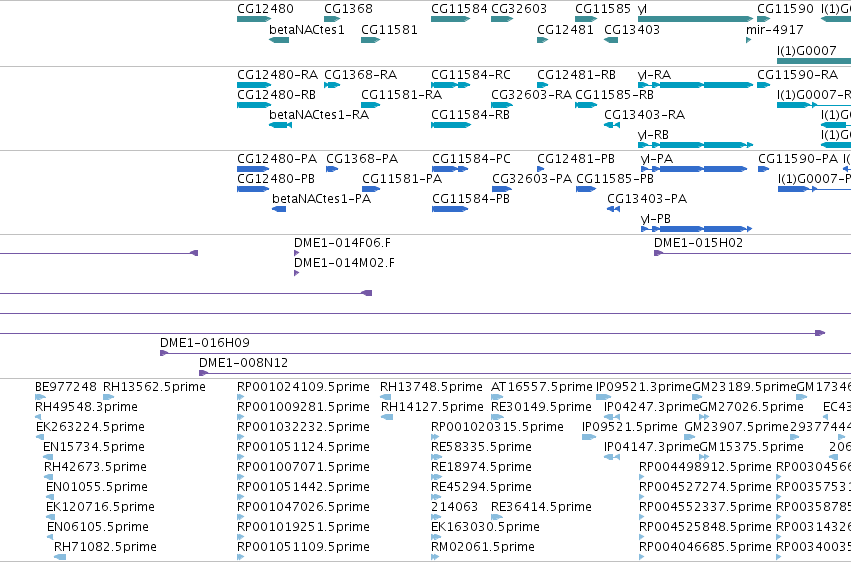
Task: Click the CG12481 gene label
Action: 565,29
